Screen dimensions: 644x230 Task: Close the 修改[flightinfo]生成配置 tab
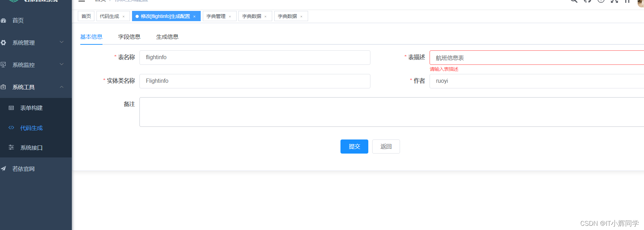194,17
